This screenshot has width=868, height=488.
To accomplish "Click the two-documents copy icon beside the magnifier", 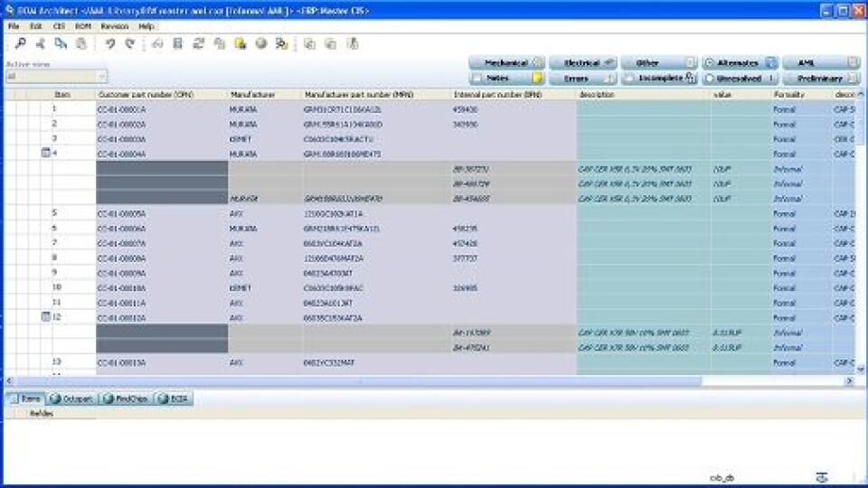I will click(x=61, y=43).
